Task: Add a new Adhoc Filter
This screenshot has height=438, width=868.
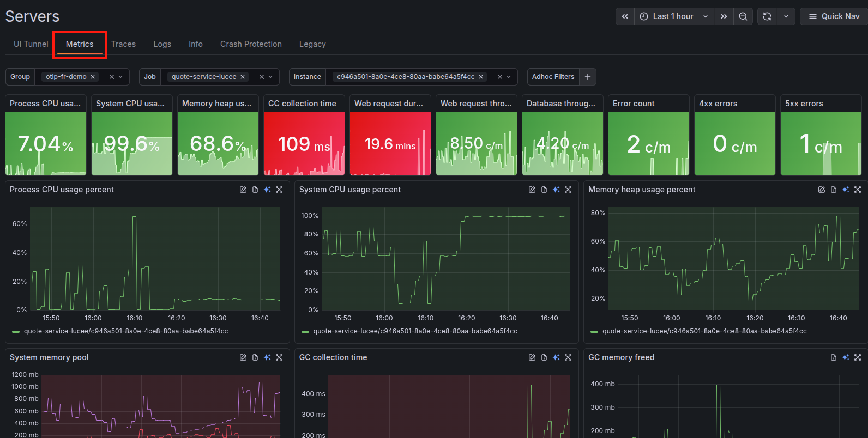Action: pos(588,77)
